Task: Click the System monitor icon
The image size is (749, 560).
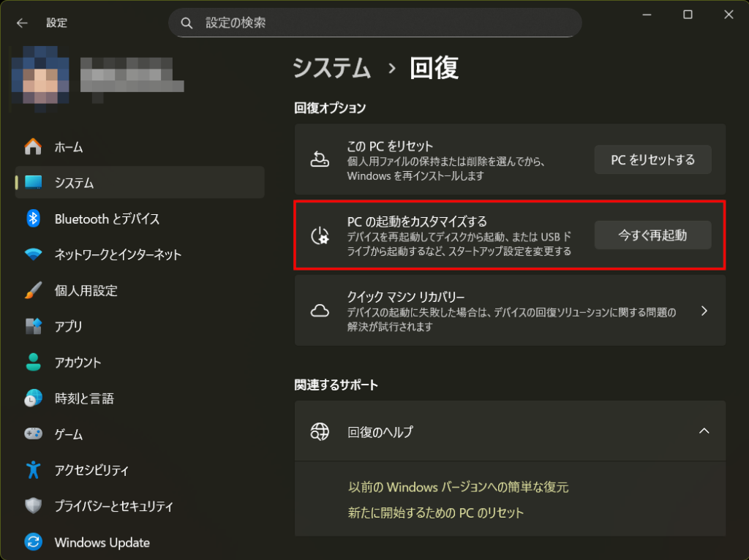Action: click(33, 182)
